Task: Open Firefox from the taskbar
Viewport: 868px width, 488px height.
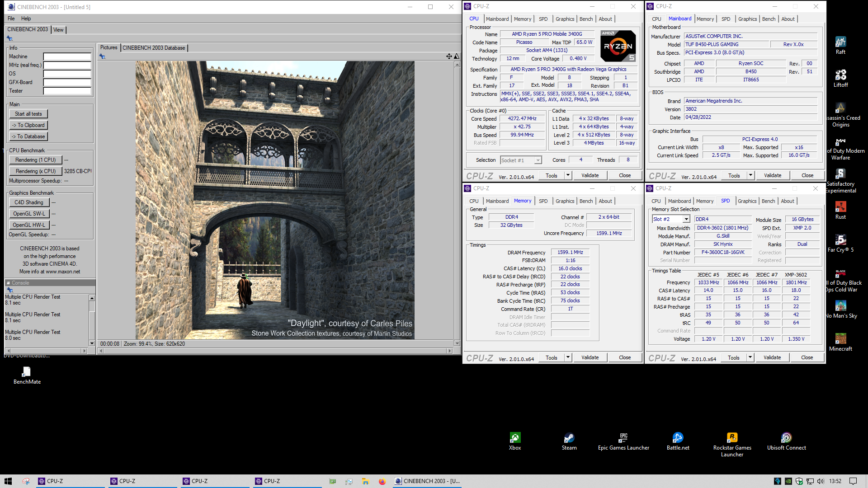Action: tap(382, 481)
